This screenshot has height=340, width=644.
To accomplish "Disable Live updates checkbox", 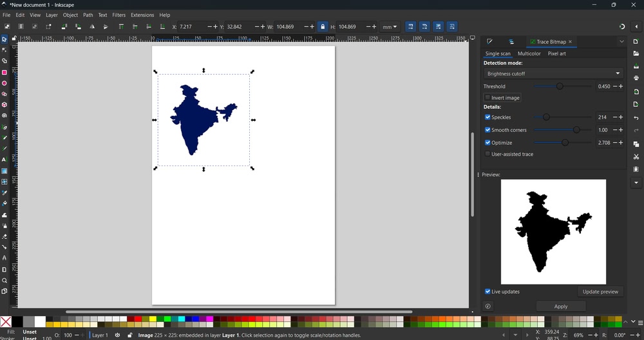I will tap(488, 292).
